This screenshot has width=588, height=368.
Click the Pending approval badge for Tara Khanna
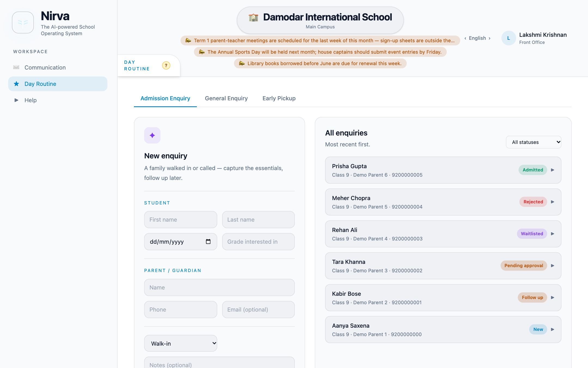click(523, 266)
